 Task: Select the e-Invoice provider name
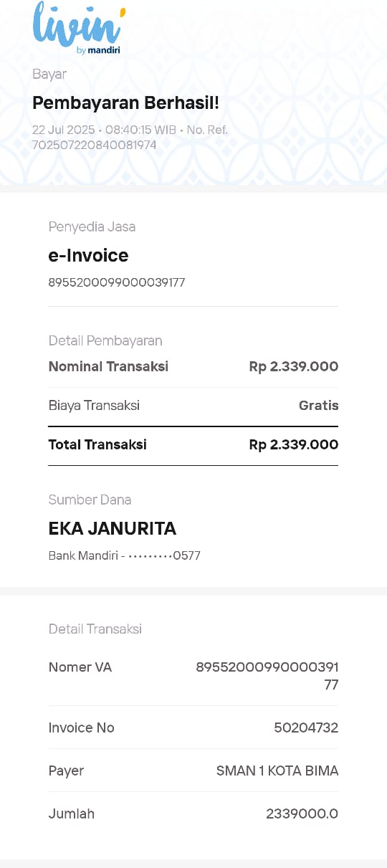tap(88, 256)
